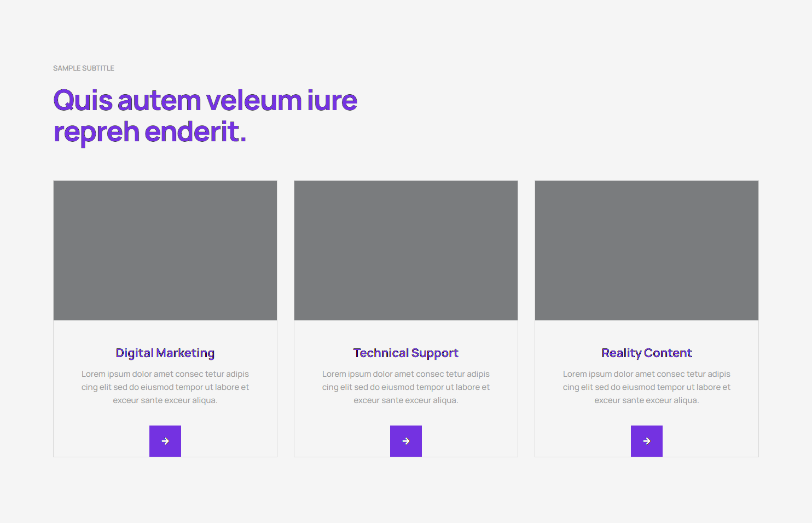
Task: Open the Technical Support title link
Action: (406, 353)
